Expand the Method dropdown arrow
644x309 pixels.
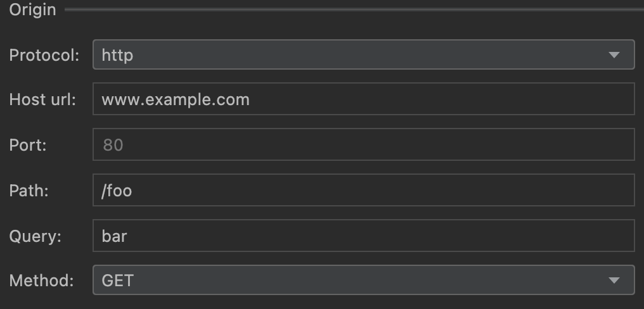click(614, 280)
